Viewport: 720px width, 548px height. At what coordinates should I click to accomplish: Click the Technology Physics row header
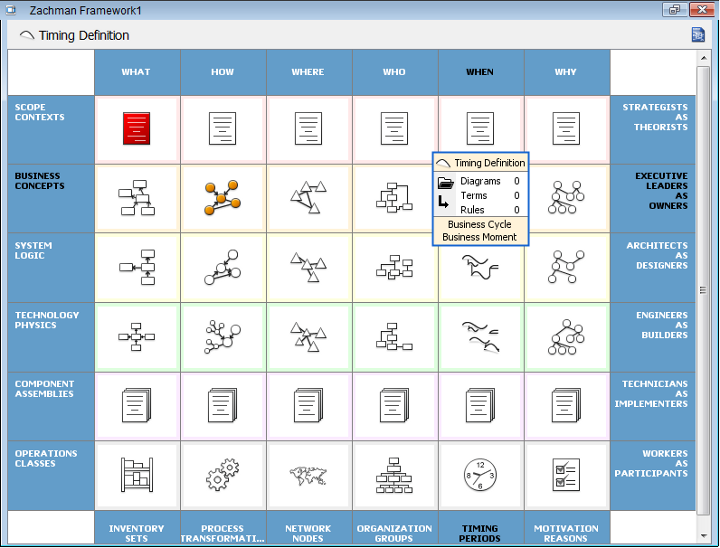(51, 337)
